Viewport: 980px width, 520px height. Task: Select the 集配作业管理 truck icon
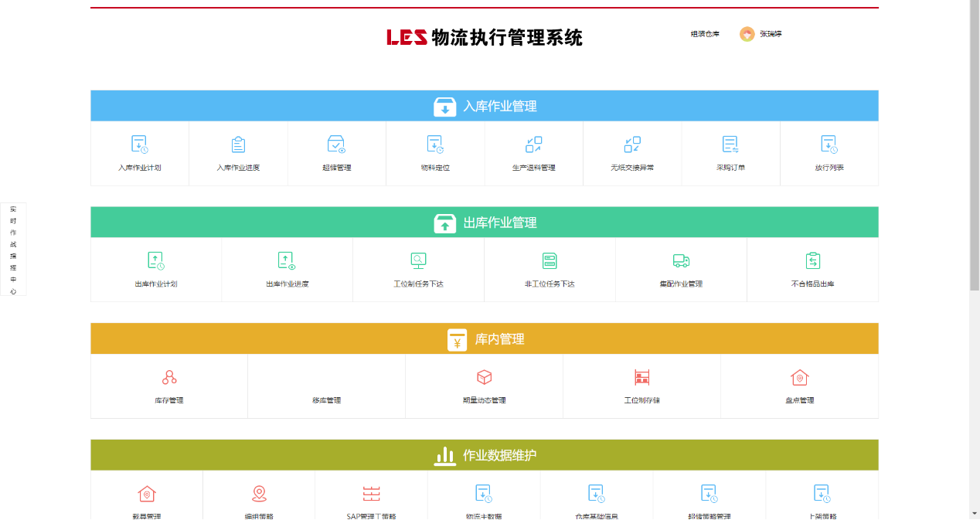681,261
